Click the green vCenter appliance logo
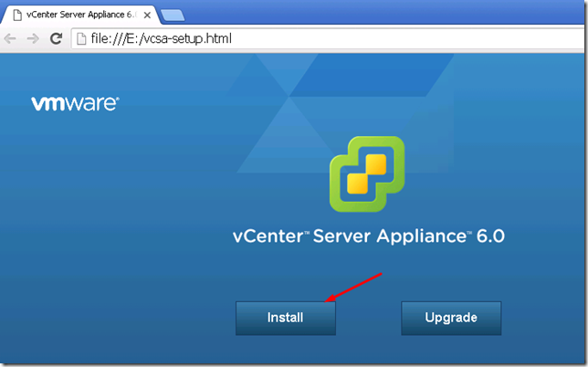Image resolution: width=588 pixels, height=367 pixels. coord(367,174)
